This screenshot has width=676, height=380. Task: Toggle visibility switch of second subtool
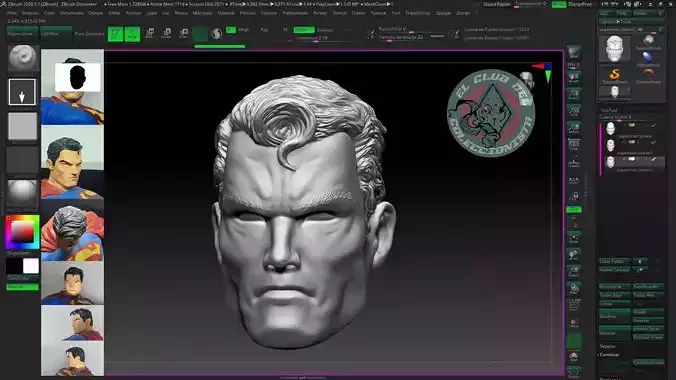(x=632, y=142)
